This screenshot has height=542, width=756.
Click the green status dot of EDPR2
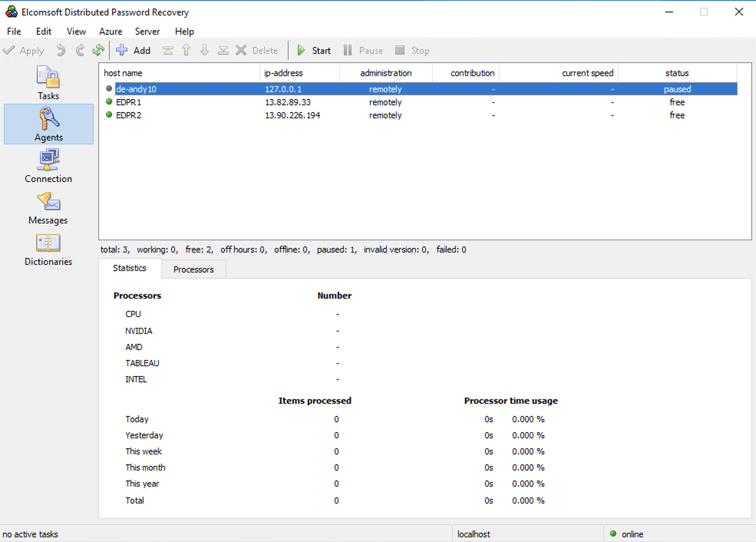coord(109,115)
